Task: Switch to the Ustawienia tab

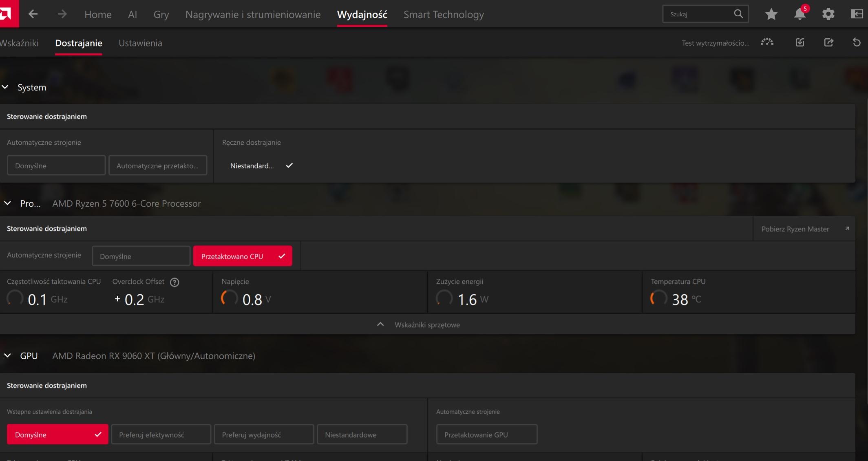Action: pyautogui.click(x=140, y=43)
